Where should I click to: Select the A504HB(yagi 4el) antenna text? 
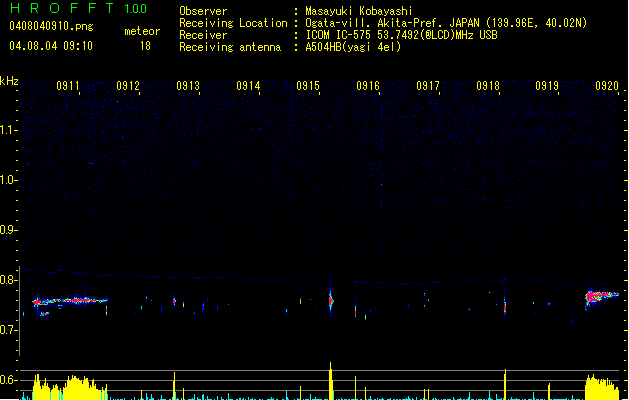click(x=353, y=47)
